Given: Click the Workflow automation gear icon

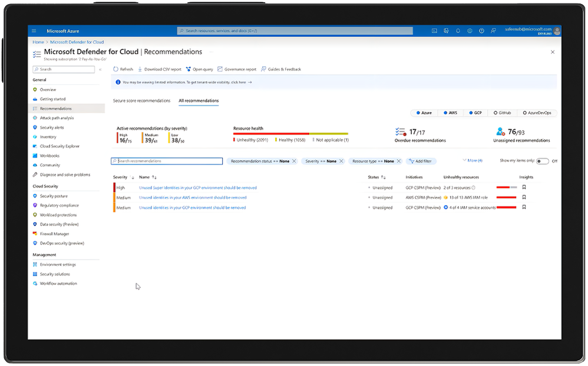Looking at the screenshot, I should point(35,283).
